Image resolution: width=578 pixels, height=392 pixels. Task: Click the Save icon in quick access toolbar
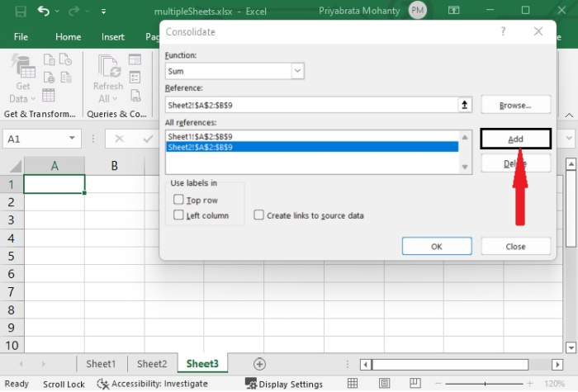click(19, 12)
